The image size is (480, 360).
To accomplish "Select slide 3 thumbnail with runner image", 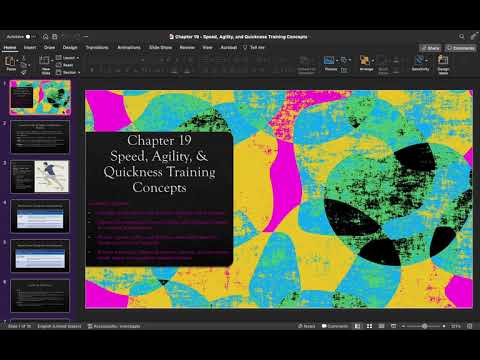I will pos(40,176).
